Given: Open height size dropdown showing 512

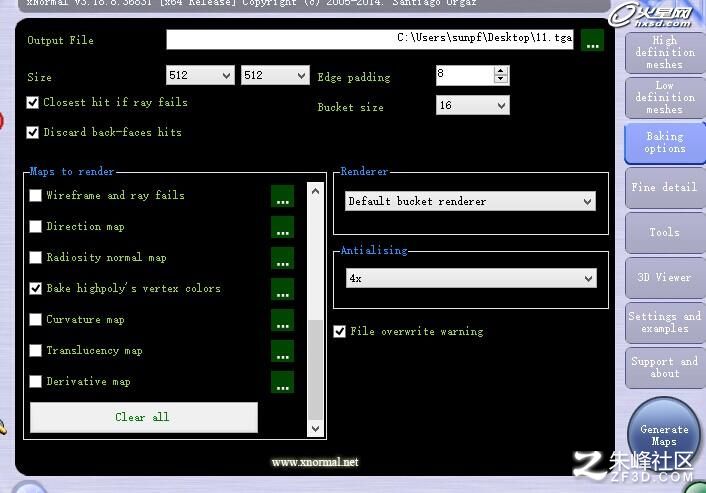Looking at the screenshot, I should point(275,75).
